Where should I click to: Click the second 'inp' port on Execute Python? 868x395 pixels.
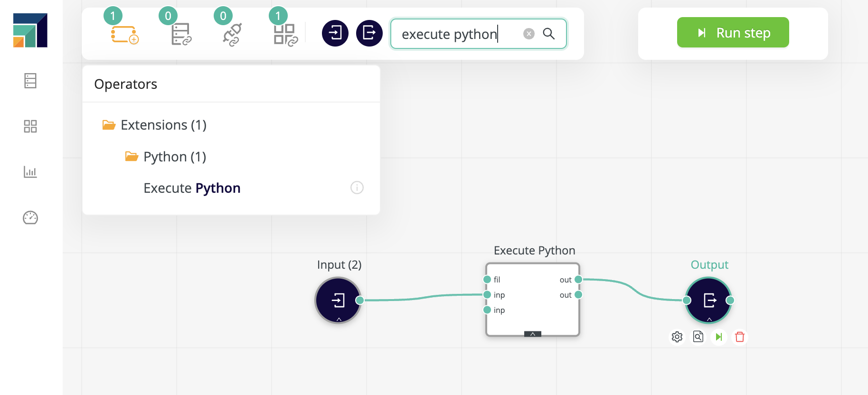(x=487, y=310)
